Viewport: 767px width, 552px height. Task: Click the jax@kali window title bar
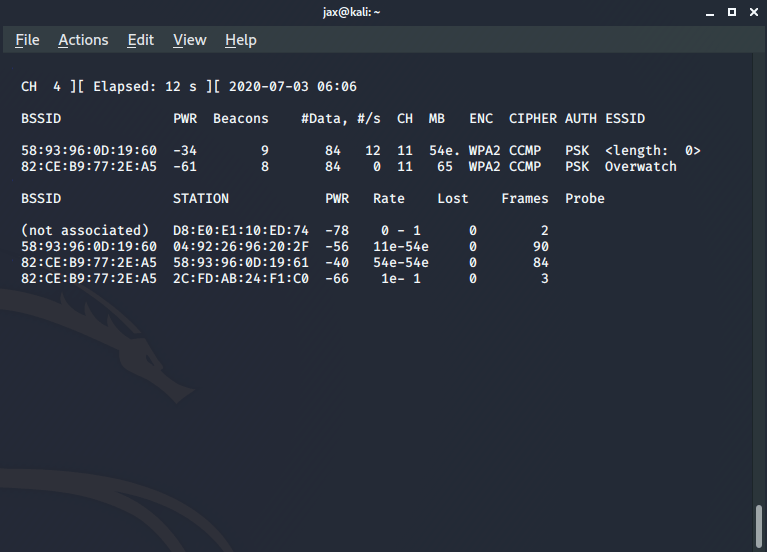[x=383, y=12]
